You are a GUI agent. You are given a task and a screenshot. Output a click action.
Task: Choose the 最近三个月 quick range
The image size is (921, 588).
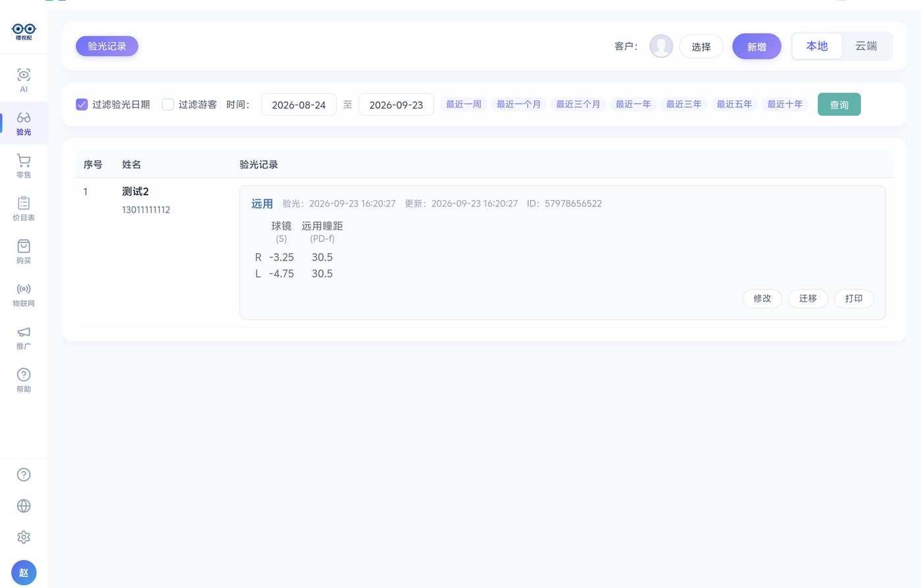pyautogui.click(x=578, y=104)
